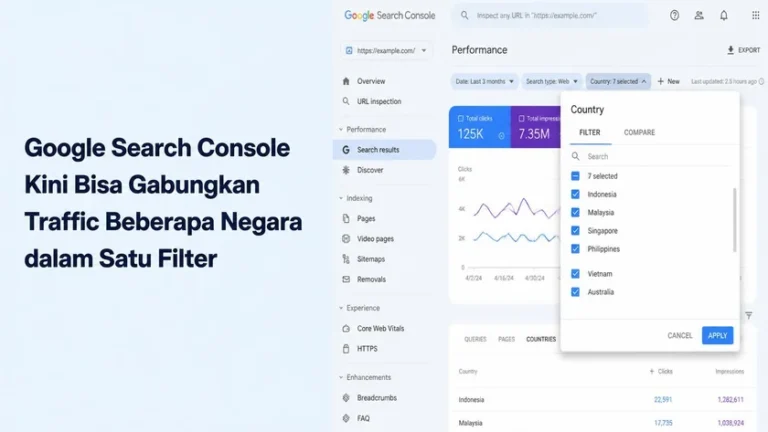Toggle the 7 selected checkbox
Image resolution: width=768 pixels, height=432 pixels.
(x=576, y=176)
